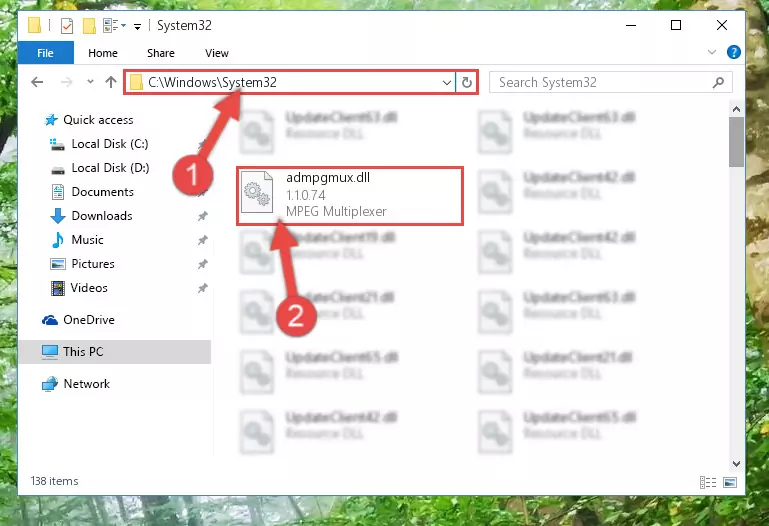Screen dimensions: 769x526
Task: Maximize the System32 window
Action: click(676, 25)
